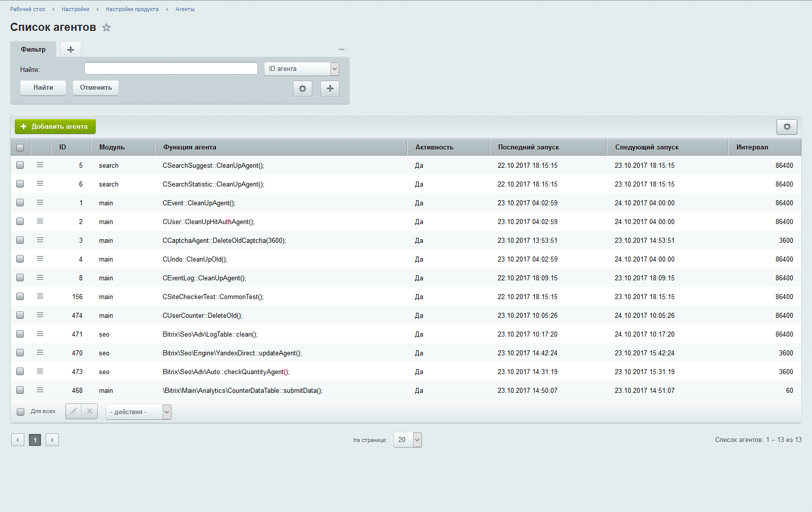Go to next page arrow
Image resolution: width=812 pixels, height=512 pixels.
coord(52,440)
